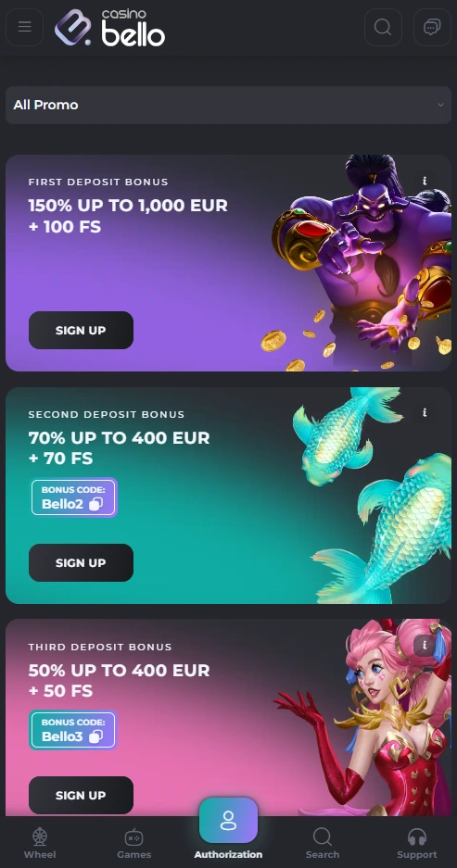Open the Search tab in the bottom navigation
The height and width of the screenshot is (868, 457).
click(x=323, y=843)
